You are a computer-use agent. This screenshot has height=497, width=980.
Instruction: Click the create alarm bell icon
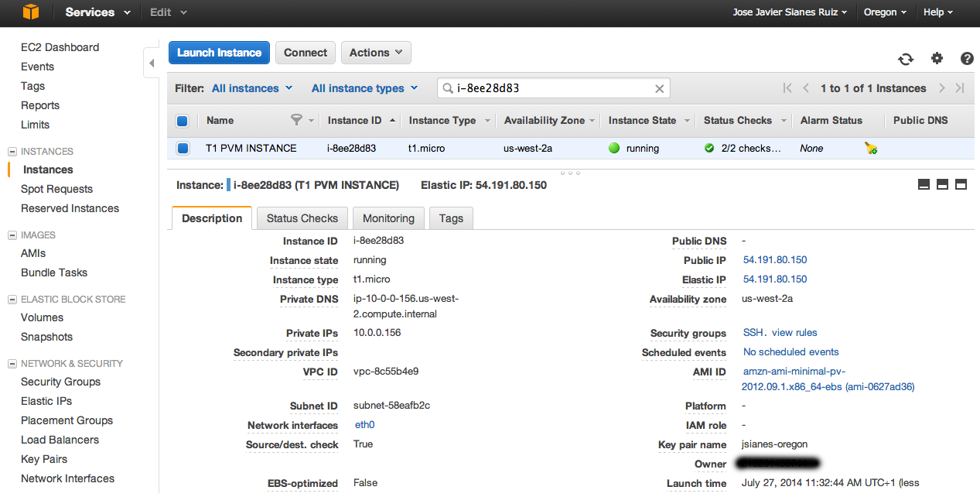[x=871, y=148]
